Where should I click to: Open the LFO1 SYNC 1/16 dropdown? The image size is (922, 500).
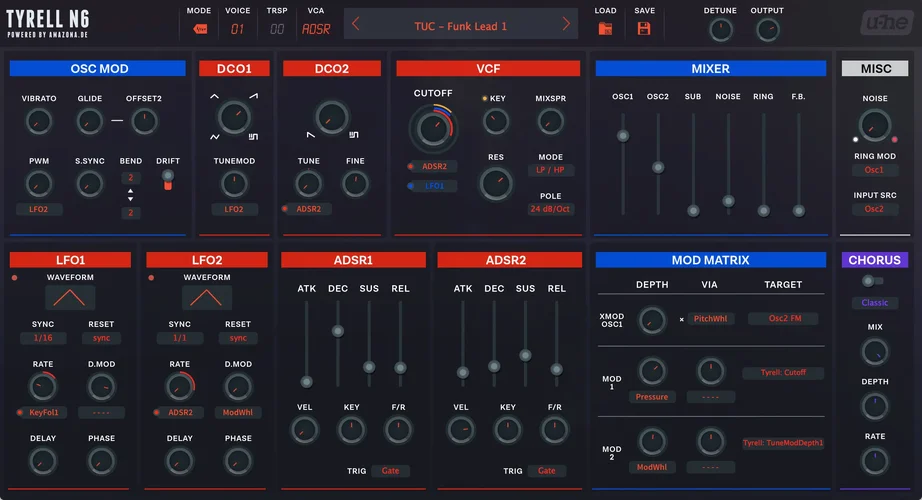point(41,338)
